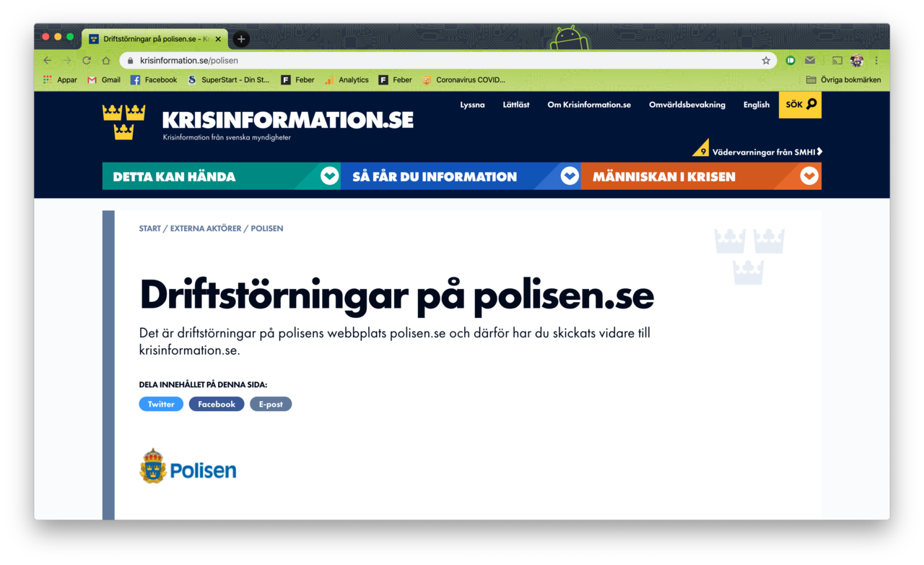Open a new tab with plus icon
924x565 pixels.
pyautogui.click(x=241, y=39)
